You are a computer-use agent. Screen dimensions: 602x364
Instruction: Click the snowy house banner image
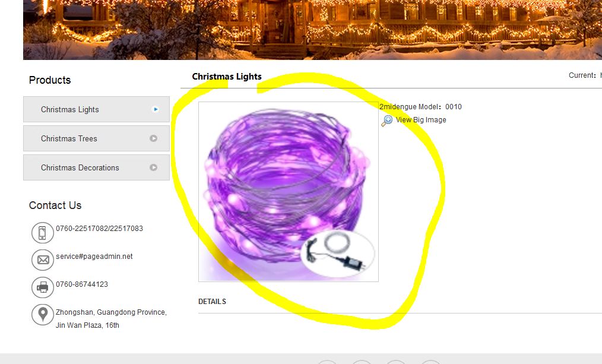(x=312, y=30)
